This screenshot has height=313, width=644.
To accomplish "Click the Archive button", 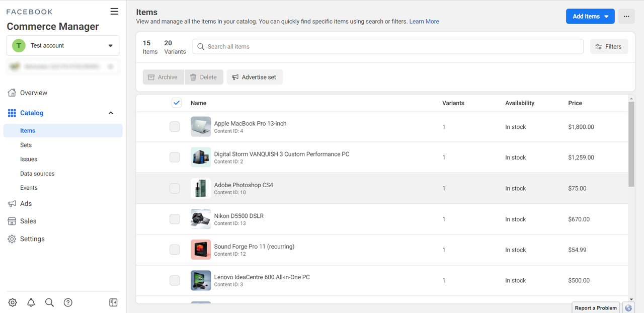I will [163, 77].
